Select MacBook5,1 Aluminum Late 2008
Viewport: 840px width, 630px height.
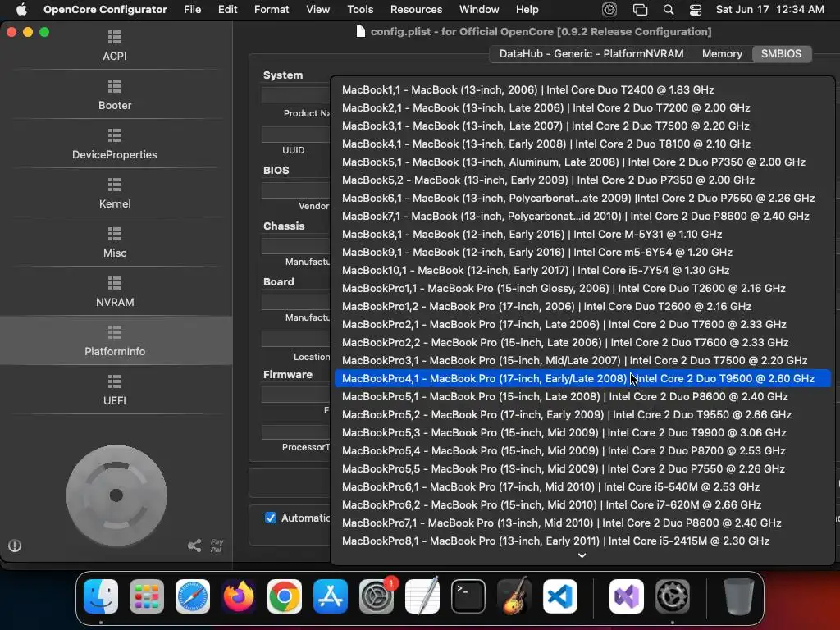(582, 162)
